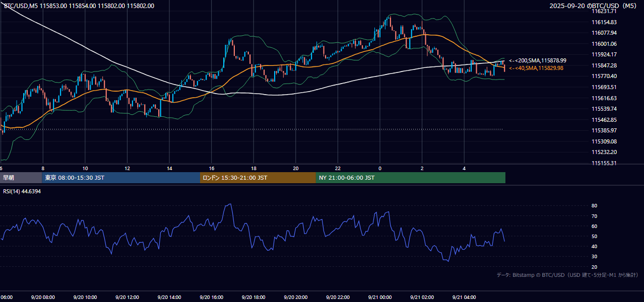Screen dimensions: 644x302
Task: Click price axis label 116154.83
Action: (604, 22)
